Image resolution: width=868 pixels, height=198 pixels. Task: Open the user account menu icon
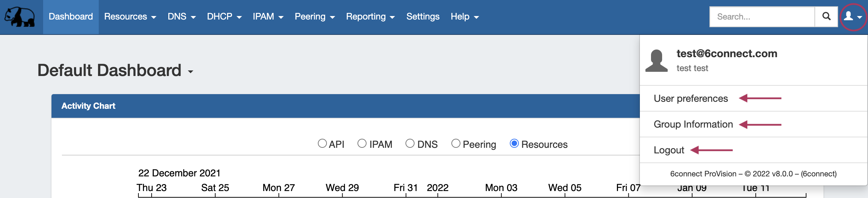click(x=853, y=16)
